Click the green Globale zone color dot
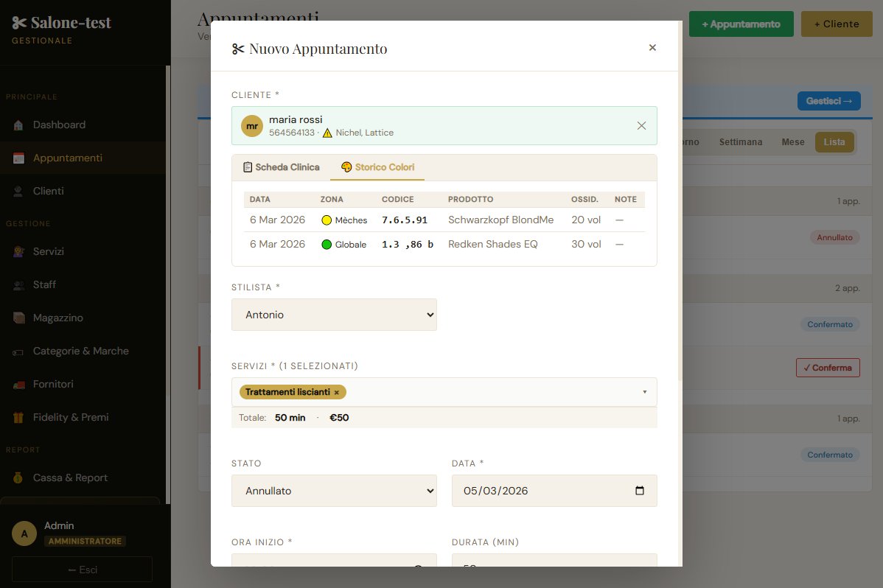The width and height of the screenshot is (883, 588). point(327,245)
